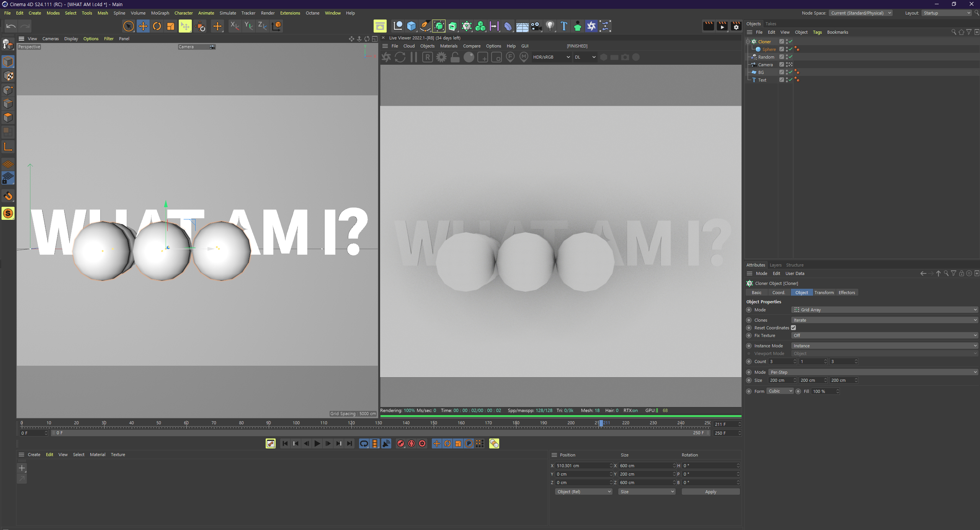This screenshot has width=980, height=530.
Task: Toggle Reset Coordinates checkbox
Action: (x=794, y=328)
